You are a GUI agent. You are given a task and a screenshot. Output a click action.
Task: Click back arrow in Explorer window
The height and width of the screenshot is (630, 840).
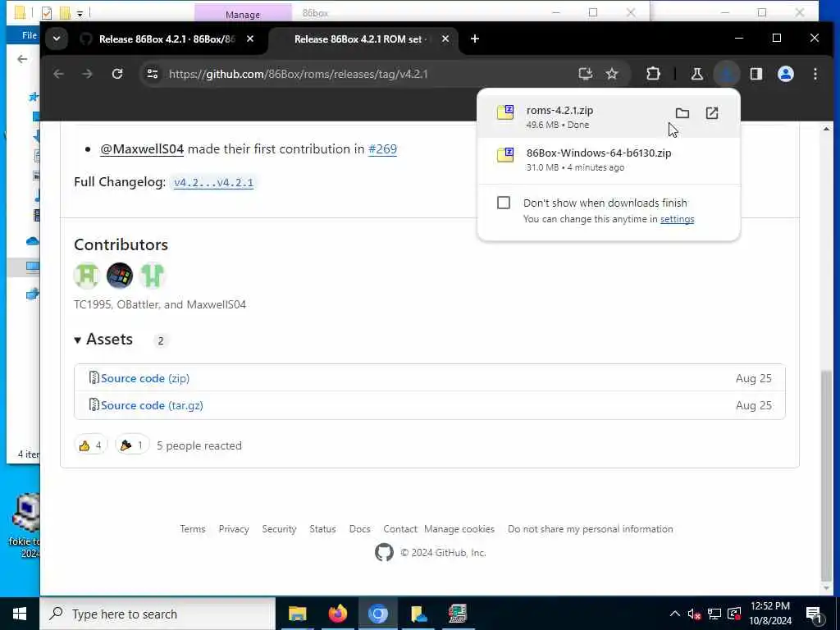(x=22, y=59)
